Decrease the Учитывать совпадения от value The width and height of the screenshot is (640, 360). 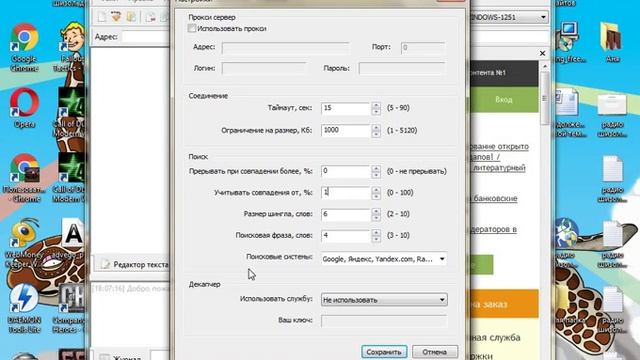(x=376, y=196)
